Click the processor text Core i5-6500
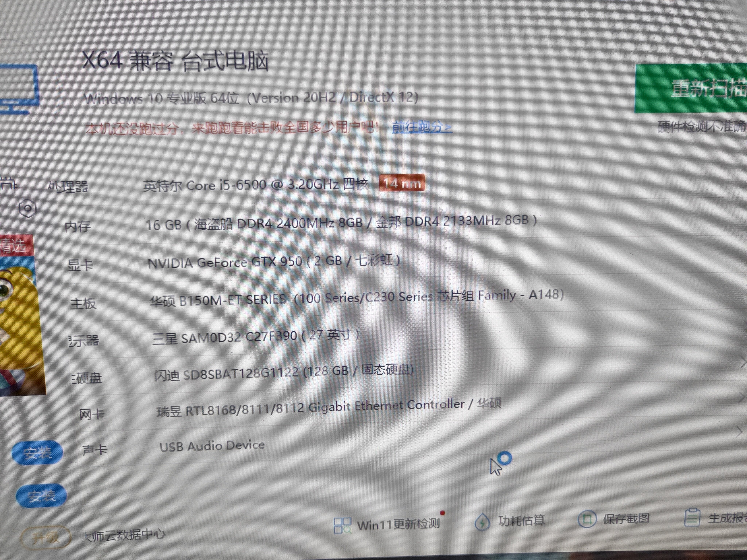Image resolution: width=747 pixels, height=560 pixels. pos(256,185)
